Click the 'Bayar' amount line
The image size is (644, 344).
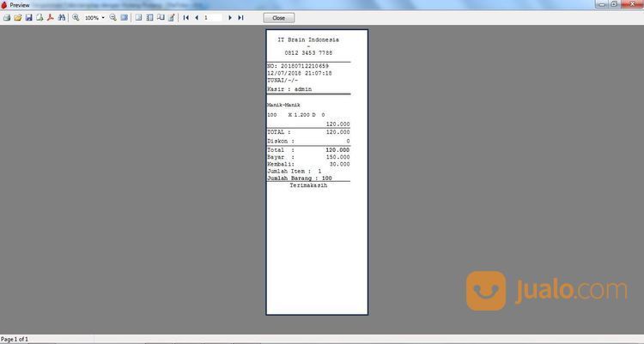point(308,157)
